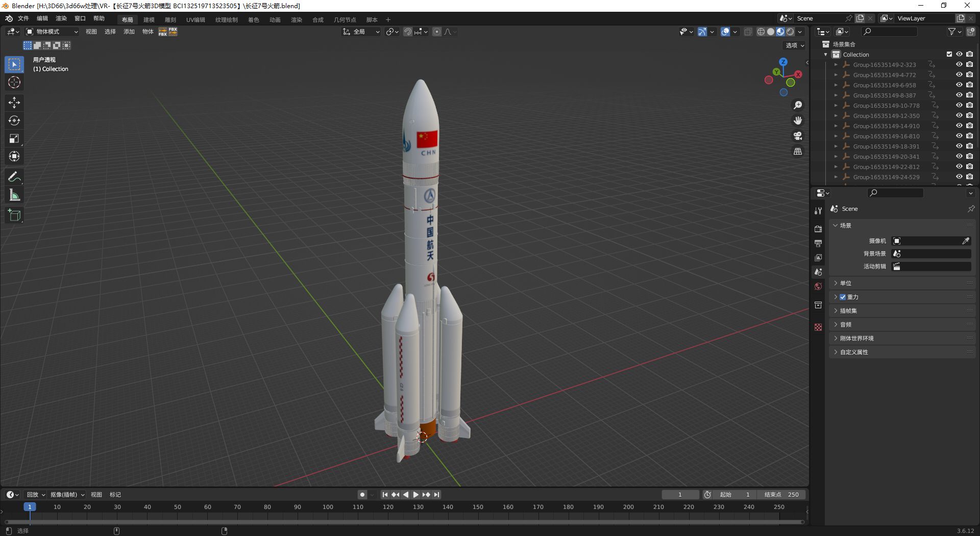Choose the Annotate tool
This screenshot has height=536, width=980.
(14, 177)
